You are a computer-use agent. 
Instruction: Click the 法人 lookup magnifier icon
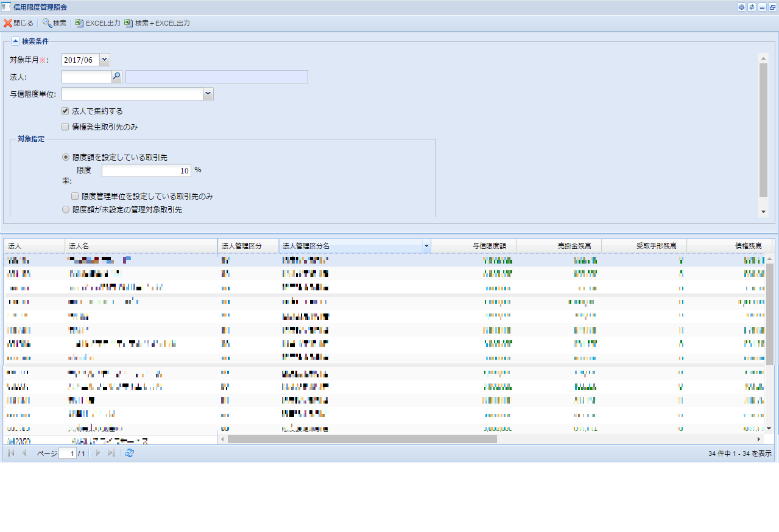pos(117,77)
